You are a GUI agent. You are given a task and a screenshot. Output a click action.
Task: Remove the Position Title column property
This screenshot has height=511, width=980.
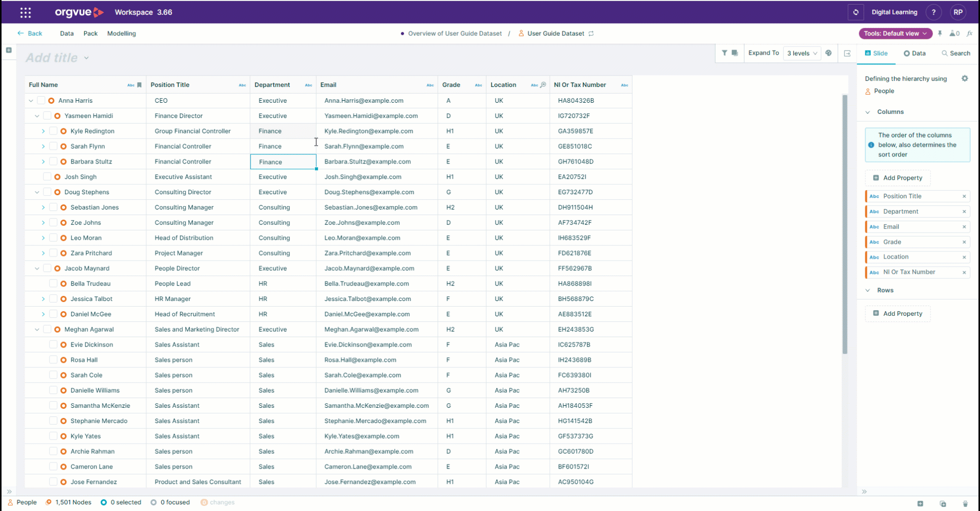[x=964, y=196]
